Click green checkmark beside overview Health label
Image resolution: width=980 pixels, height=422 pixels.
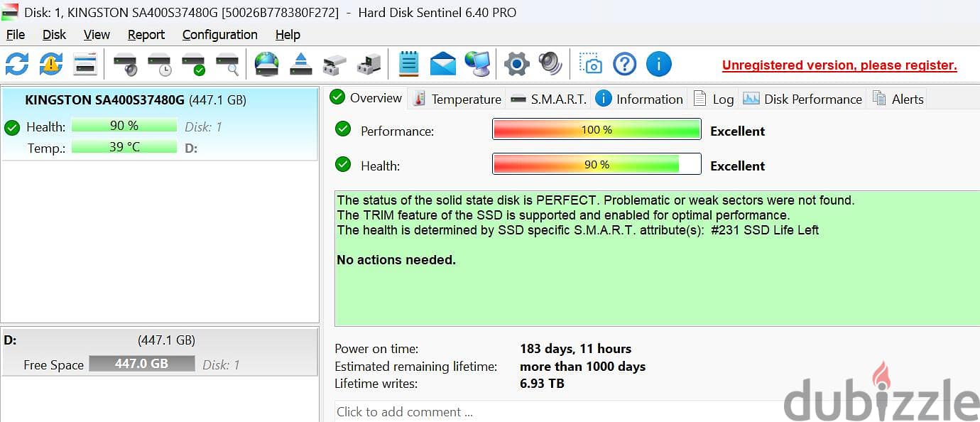coord(343,164)
